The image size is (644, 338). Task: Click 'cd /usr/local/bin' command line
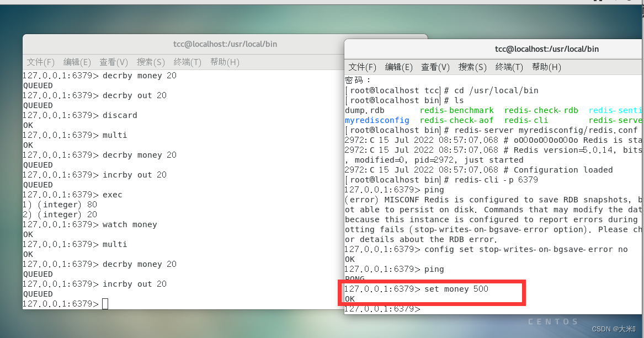(x=441, y=90)
